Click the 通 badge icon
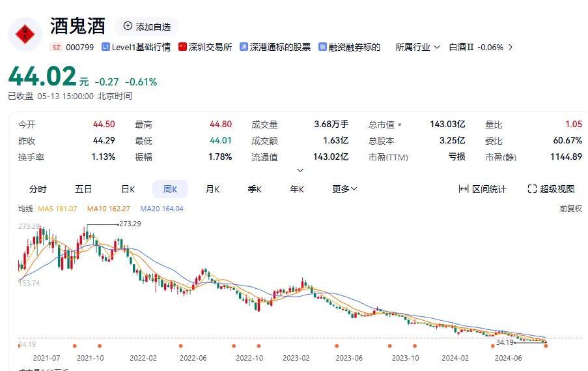Viewport: 588px width, 371px height. click(244, 47)
